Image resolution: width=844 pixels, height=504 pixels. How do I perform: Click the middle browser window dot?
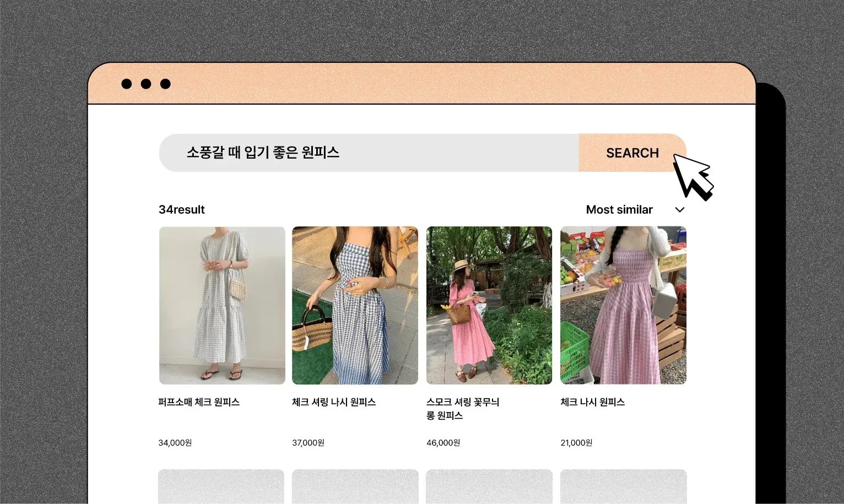(146, 84)
